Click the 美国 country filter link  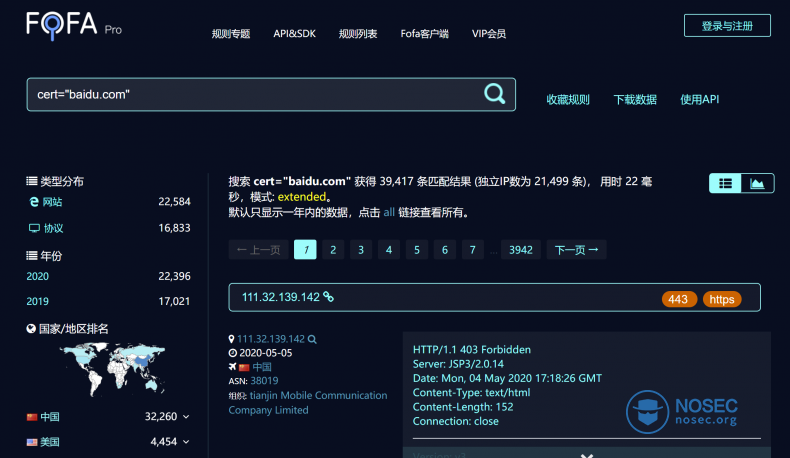pyautogui.click(x=50, y=442)
